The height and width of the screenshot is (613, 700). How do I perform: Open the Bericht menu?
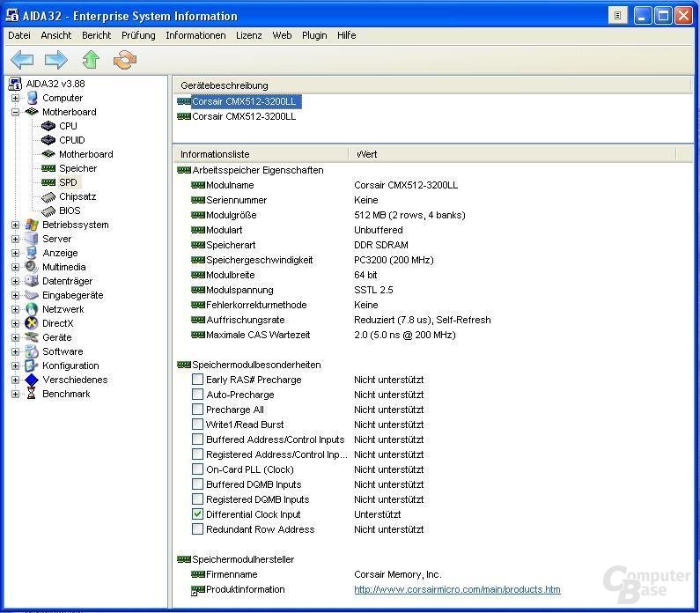(x=96, y=35)
